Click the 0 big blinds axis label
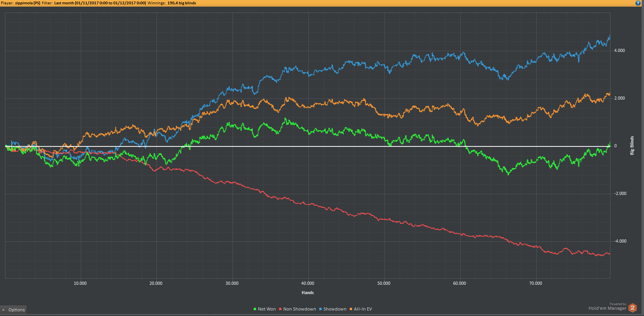Screen dimensions: 644x316 click(616, 146)
